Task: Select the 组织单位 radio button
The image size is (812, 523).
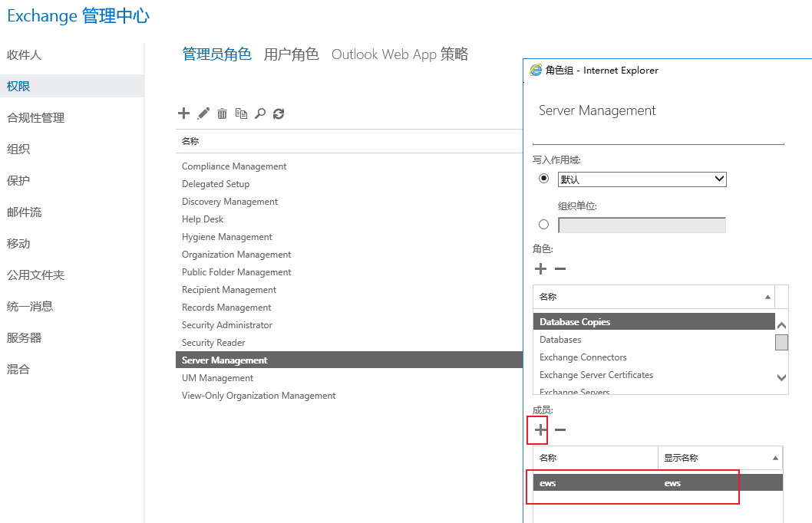Action: (544, 225)
